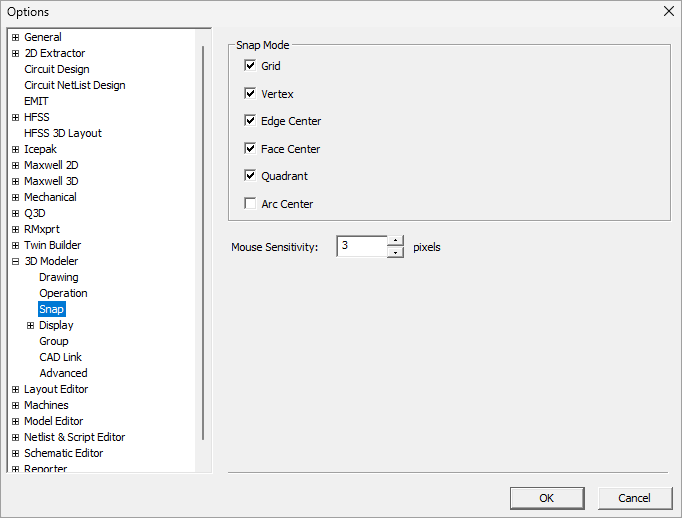Expand the HFSS options node
The width and height of the screenshot is (682, 518).
16,117
